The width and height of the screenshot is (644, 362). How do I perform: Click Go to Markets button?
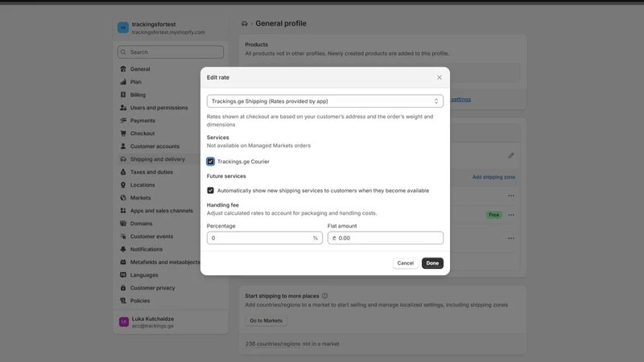coord(266,320)
